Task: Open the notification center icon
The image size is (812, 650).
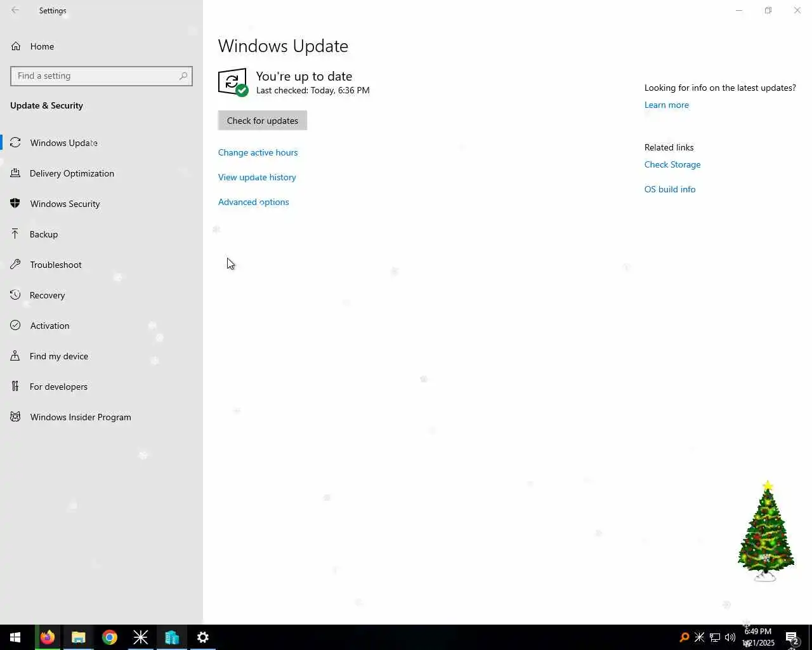Action: point(792,637)
